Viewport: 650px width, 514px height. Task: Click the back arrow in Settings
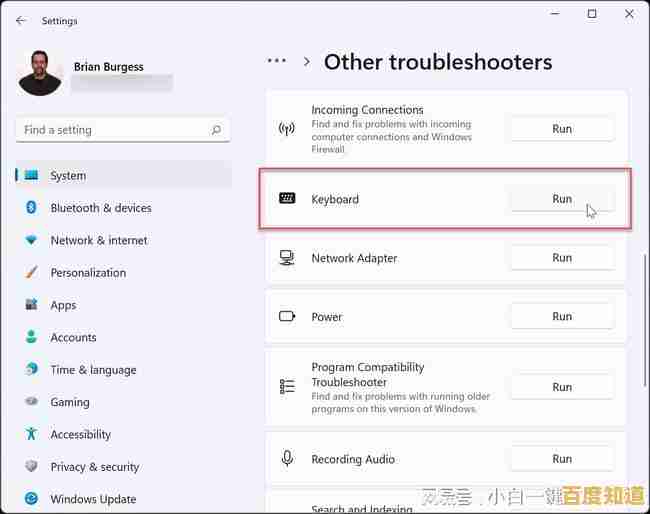click(21, 20)
